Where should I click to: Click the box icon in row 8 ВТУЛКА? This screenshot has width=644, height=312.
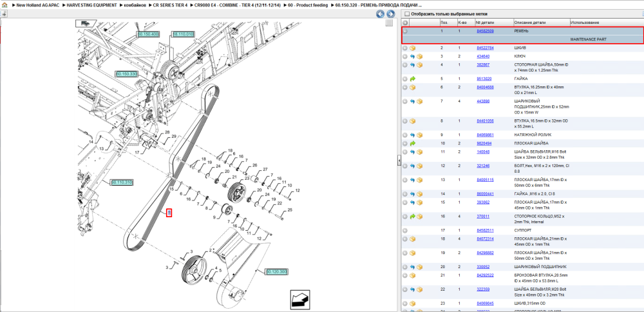413,121
